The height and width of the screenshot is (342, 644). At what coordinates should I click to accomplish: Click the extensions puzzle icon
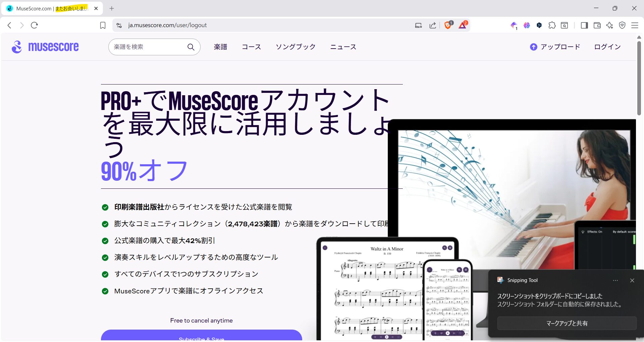[x=552, y=25]
